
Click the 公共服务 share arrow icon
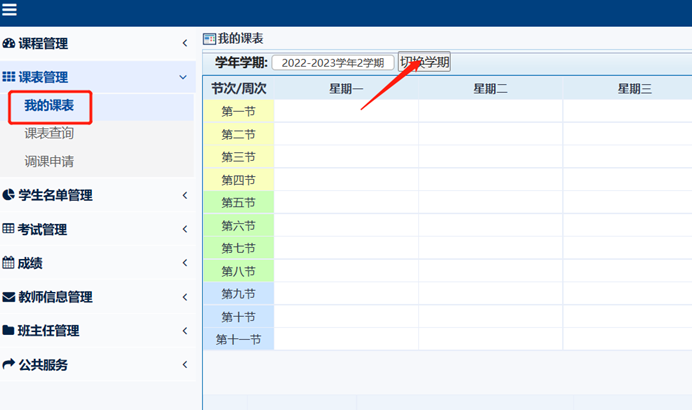(9, 365)
